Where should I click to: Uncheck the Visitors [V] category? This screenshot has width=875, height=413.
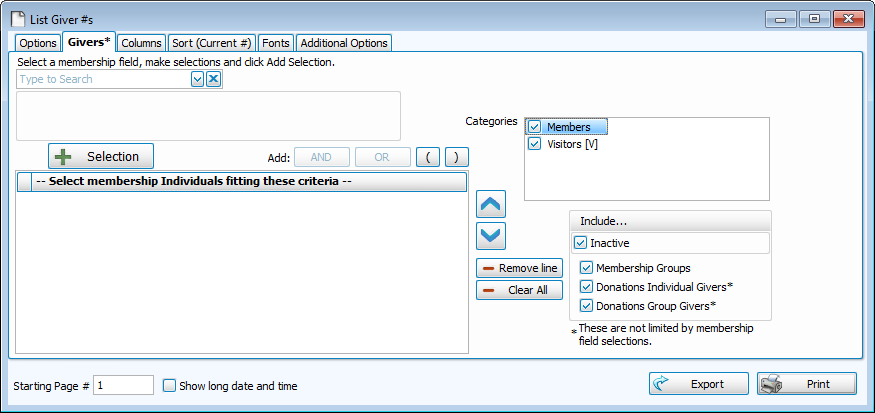tap(535, 144)
